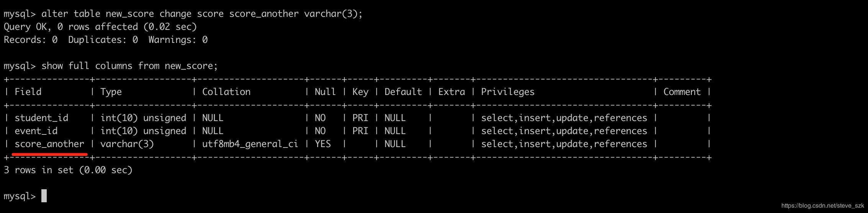Click the utf8mb4_general_ci collation value
This screenshot has width=868, height=213.
tap(250, 144)
